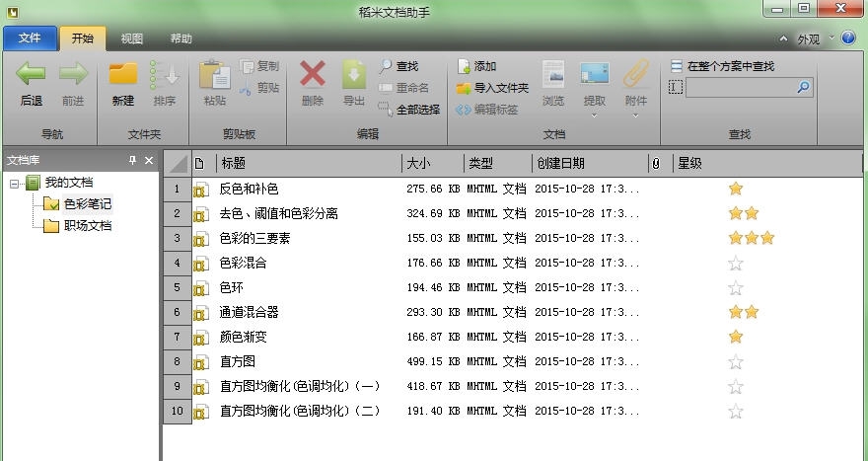Click the application icon in title bar
This screenshot has width=868, height=461.
point(12,11)
